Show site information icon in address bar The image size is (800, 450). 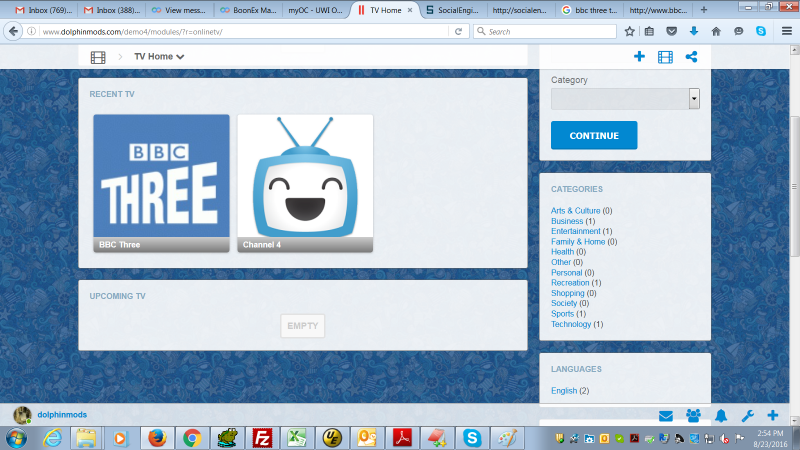[x=31, y=32]
